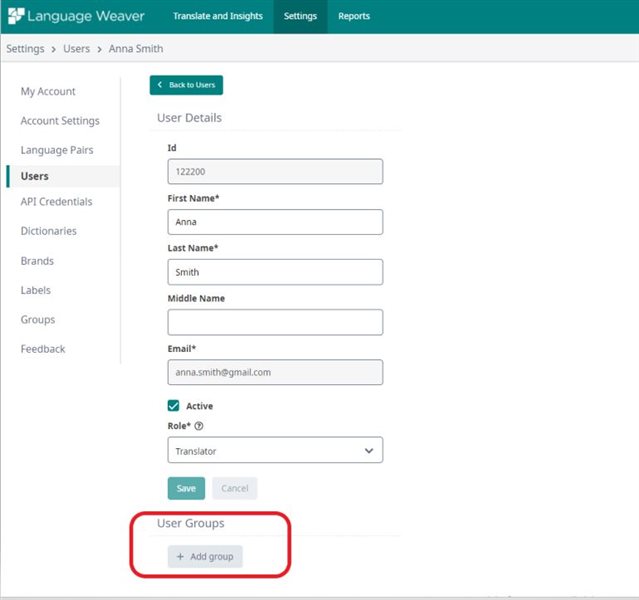
Task: Click the Users breadcrumb link
Action: [x=76, y=49]
